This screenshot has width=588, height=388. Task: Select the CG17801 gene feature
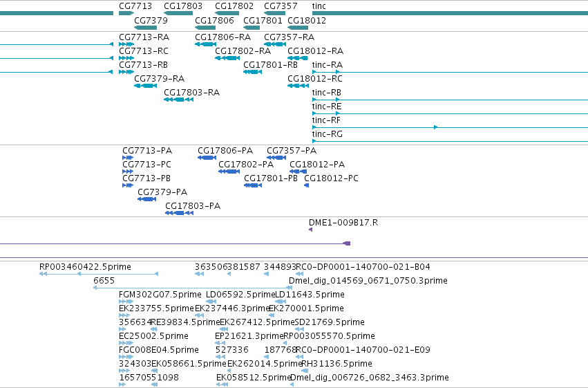(x=252, y=28)
